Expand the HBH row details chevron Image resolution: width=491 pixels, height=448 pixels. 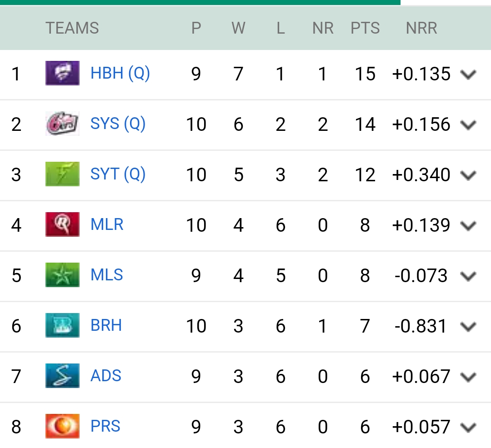coord(468,74)
